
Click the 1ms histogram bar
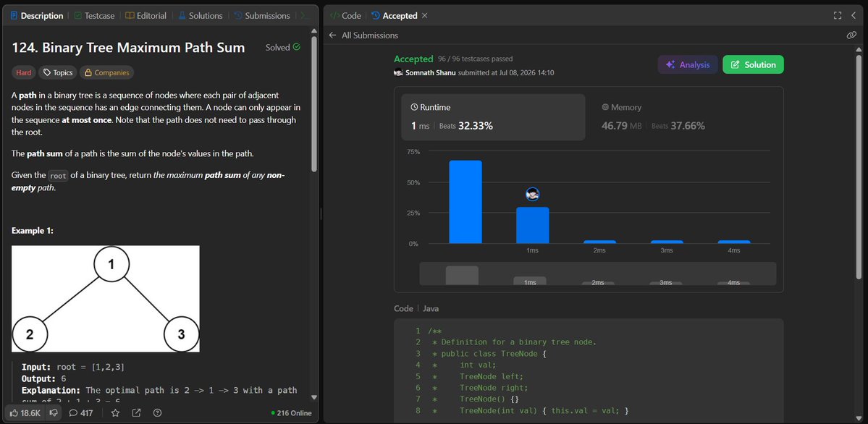(533, 225)
